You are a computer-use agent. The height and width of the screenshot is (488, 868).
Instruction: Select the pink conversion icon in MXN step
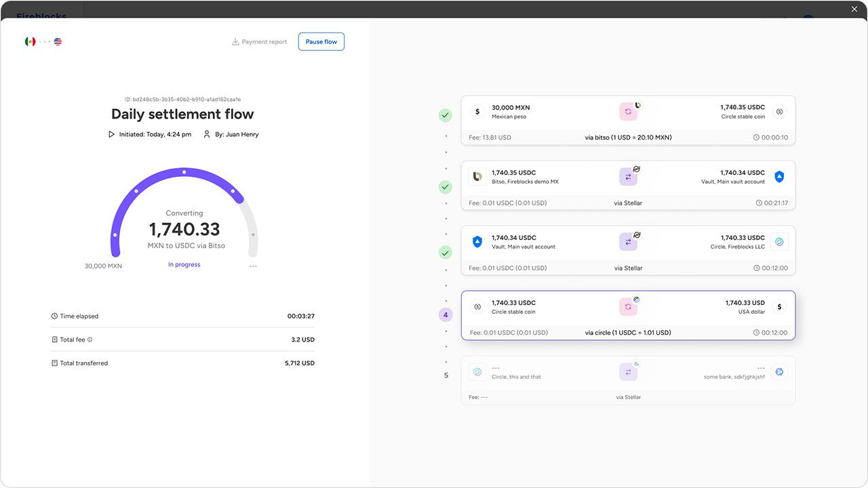click(x=628, y=112)
